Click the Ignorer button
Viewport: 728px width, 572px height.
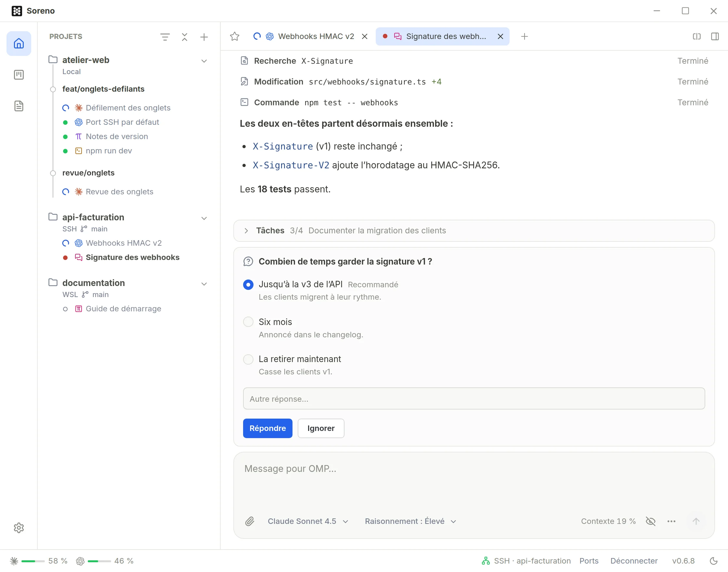coord(321,428)
